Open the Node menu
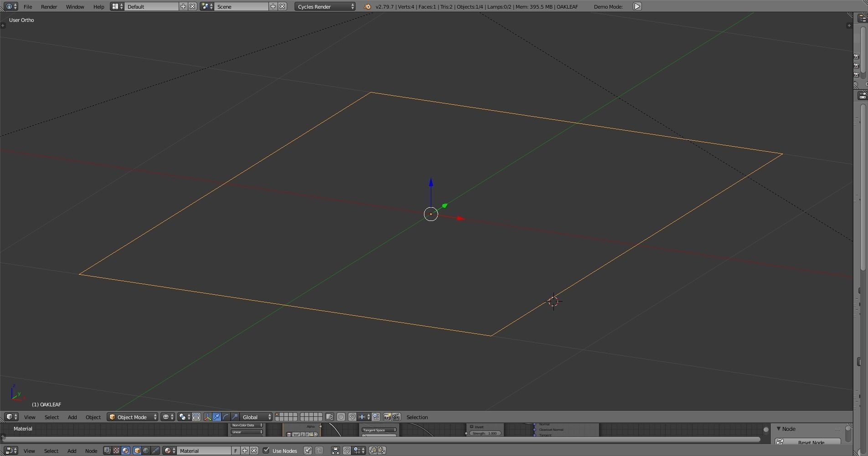Viewport: 868px width, 456px height. click(x=91, y=451)
